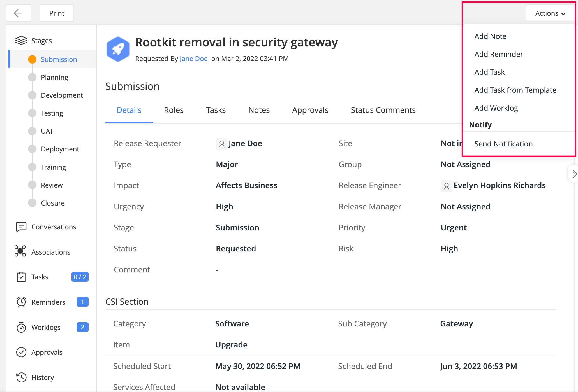Click the History clock icon
This screenshot has height=392, width=578.
21,377
